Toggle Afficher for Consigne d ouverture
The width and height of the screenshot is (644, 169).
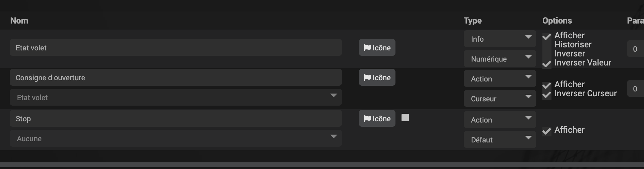547,86
